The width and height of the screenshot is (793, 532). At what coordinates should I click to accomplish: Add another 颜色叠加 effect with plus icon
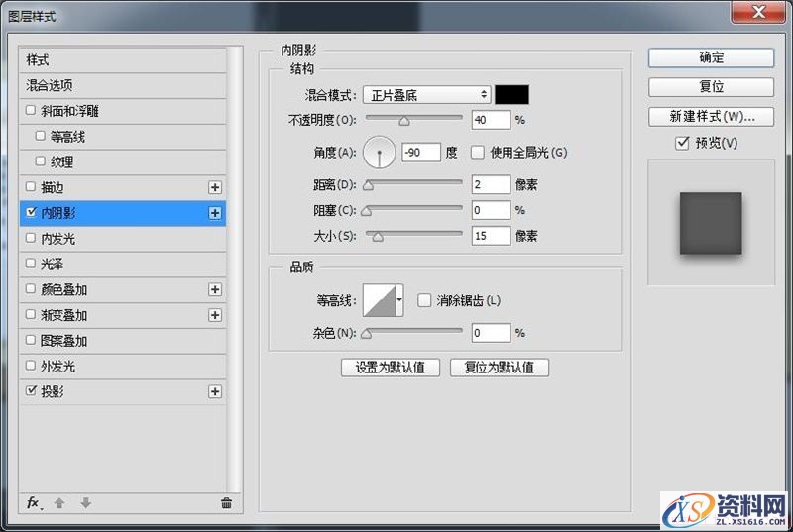coord(215,289)
